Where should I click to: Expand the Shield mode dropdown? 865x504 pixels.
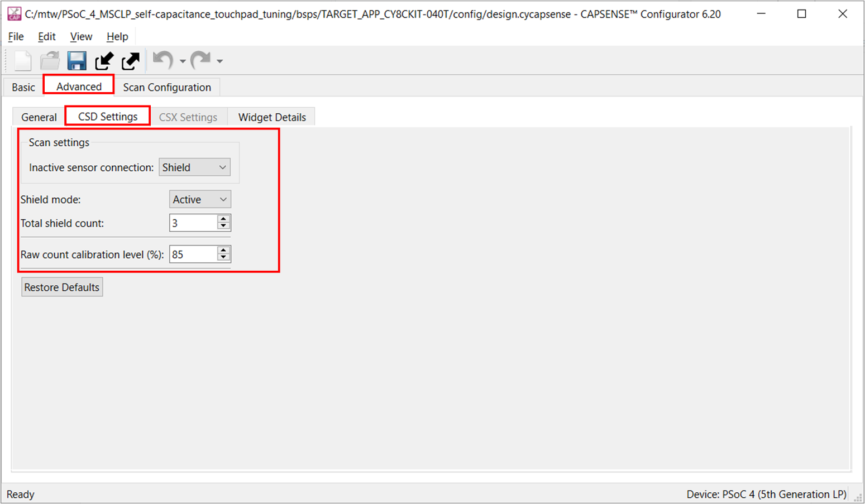pyautogui.click(x=200, y=199)
